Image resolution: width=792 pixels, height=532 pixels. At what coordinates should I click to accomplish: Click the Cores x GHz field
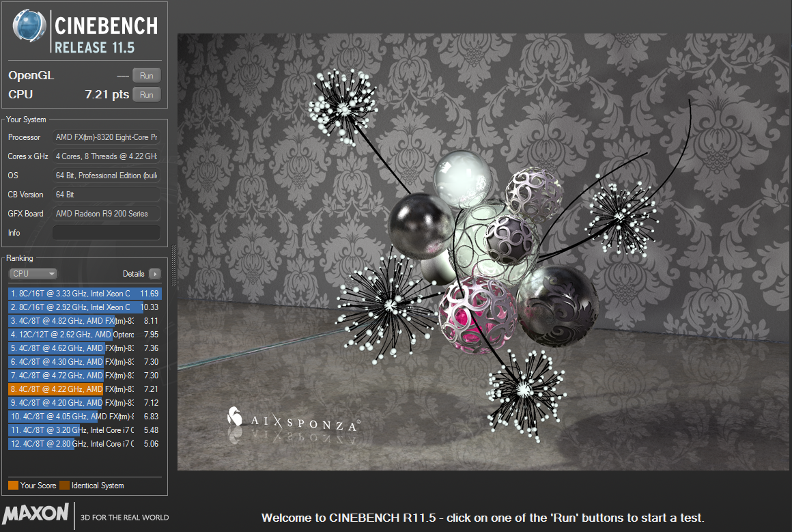[106, 156]
